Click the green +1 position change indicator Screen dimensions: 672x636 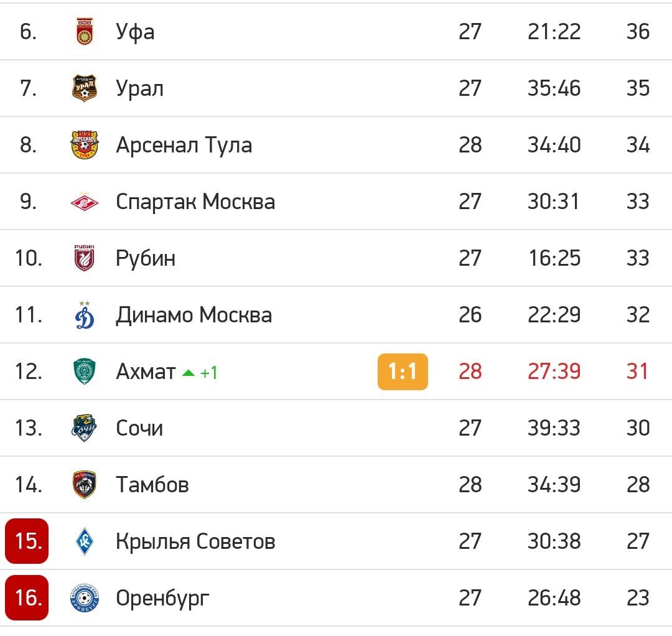(200, 372)
